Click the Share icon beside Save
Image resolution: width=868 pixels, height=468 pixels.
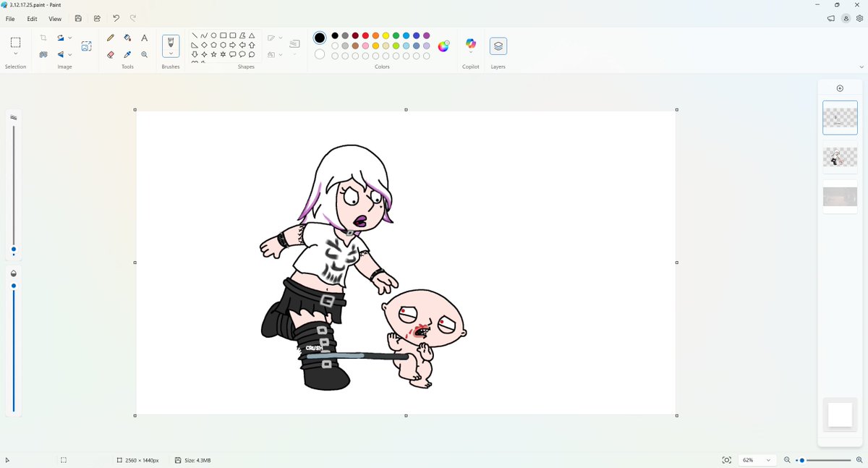click(x=97, y=19)
